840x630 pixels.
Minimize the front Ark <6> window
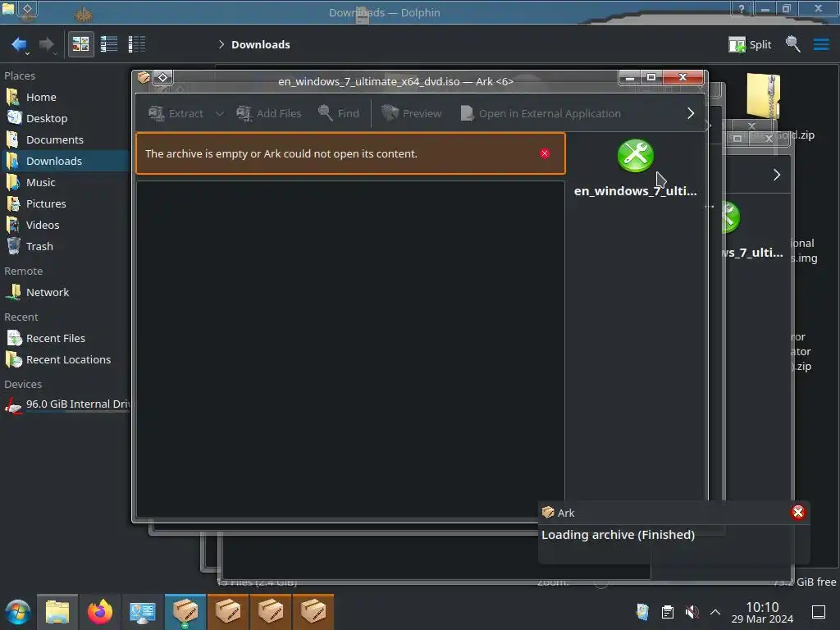pyautogui.click(x=630, y=78)
